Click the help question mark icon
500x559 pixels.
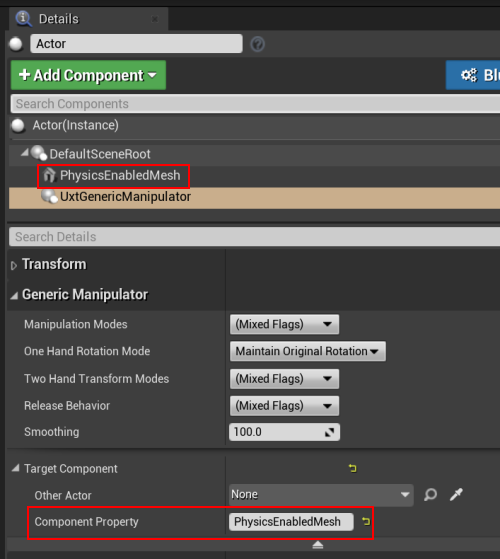click(x=257, y=44)
